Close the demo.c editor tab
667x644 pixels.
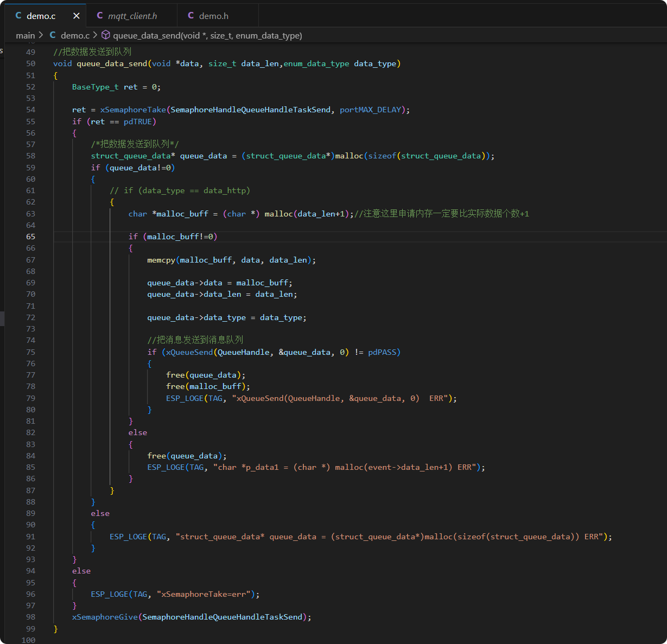(76, 16)
